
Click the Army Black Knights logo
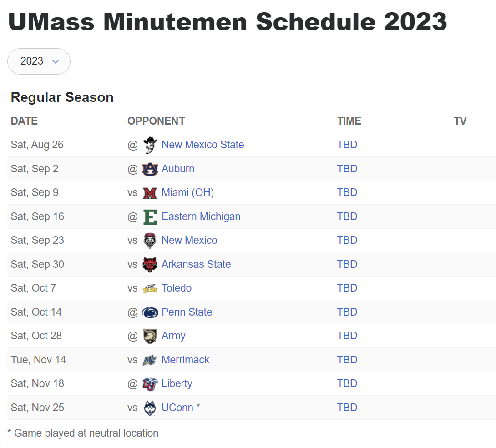click(x=150, y=336)
